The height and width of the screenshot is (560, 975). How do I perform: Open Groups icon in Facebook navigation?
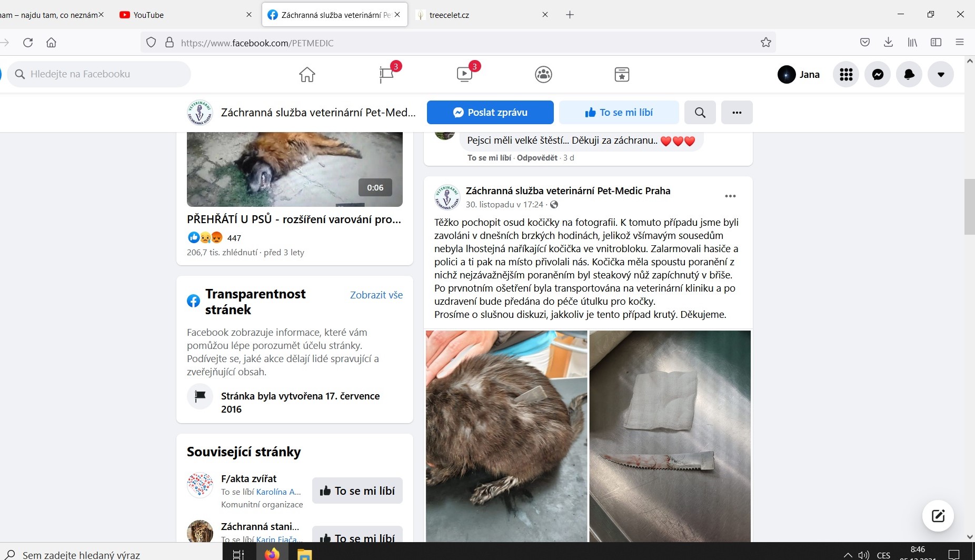[x=543, y=75]
